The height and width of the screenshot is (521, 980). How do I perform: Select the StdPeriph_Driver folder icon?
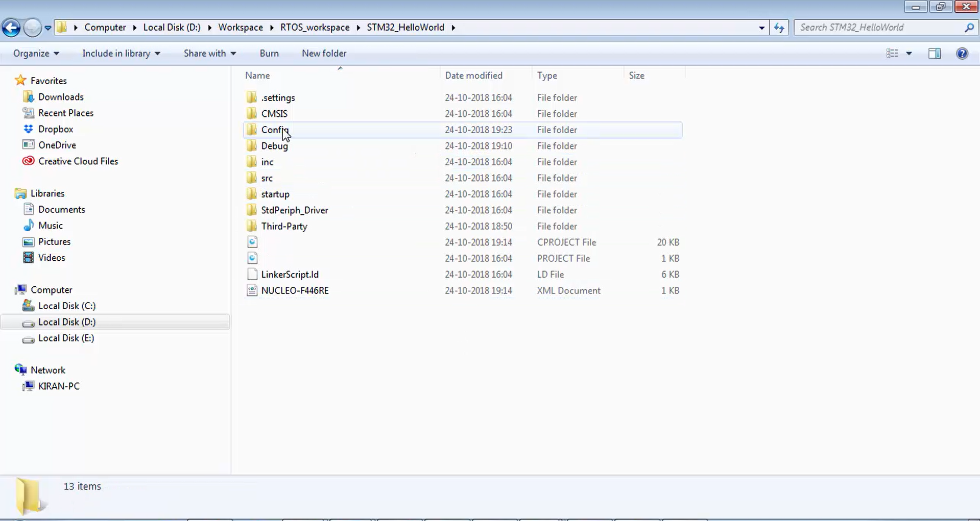point(252,210)
